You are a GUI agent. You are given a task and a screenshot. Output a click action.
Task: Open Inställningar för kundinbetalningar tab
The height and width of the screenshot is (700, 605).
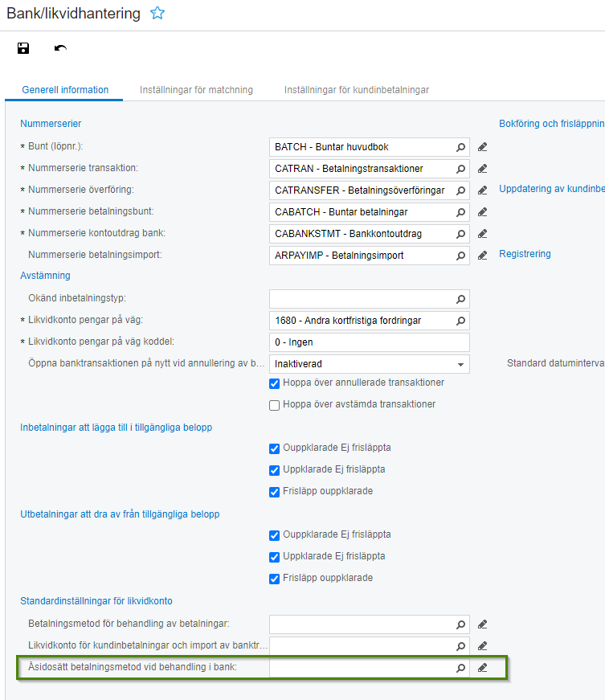pyautogui.click(x=357, y=90)
